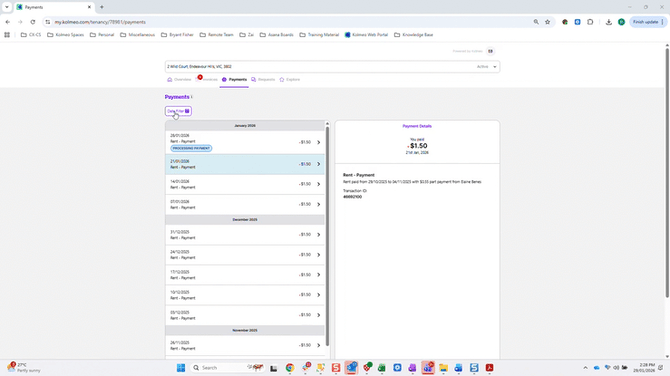Click the PROCESSING PAYMENT status badge

[191, 148]
